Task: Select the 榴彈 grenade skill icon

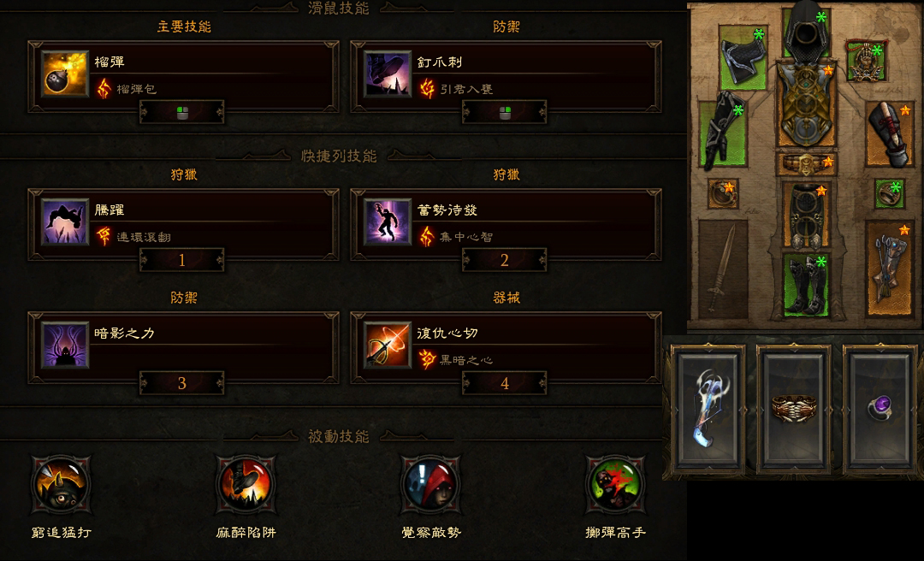Action: pos(65,74)
